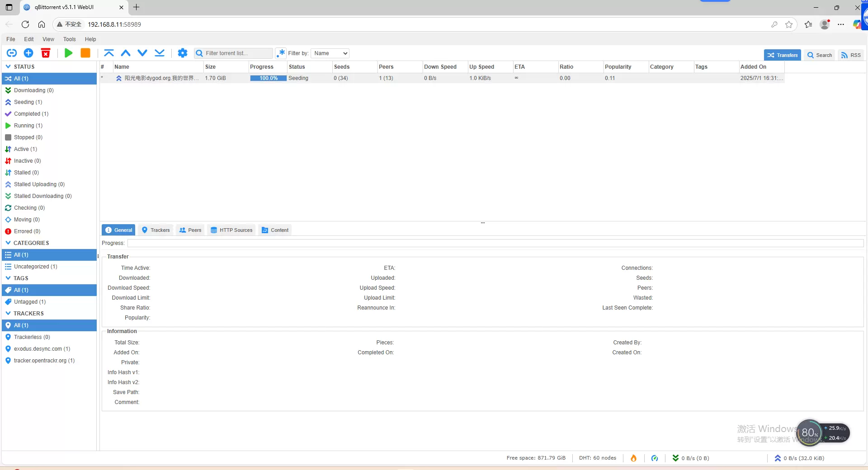Click the red Delete torrent icon
868x470 pixels.
click(46, 53)
